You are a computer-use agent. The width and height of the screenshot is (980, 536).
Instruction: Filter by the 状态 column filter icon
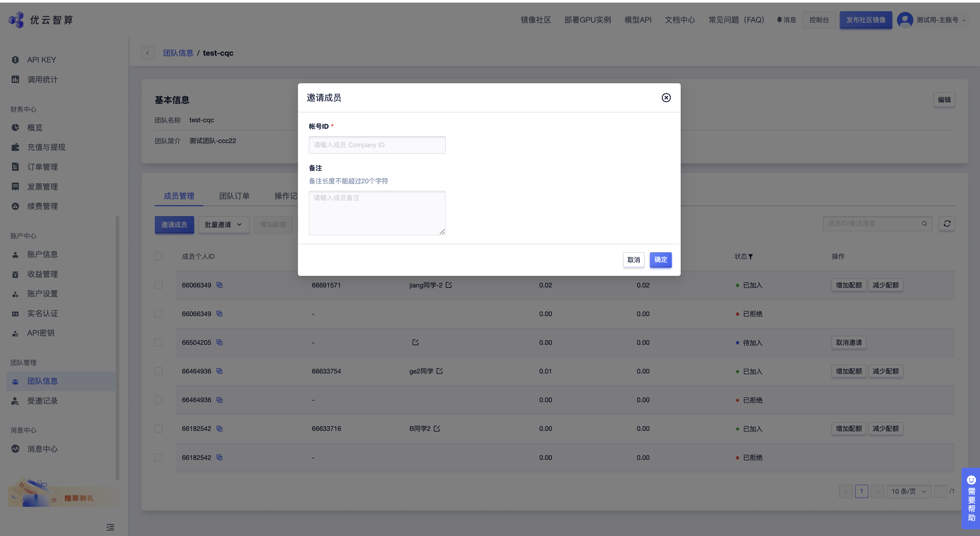click(751, 257)
